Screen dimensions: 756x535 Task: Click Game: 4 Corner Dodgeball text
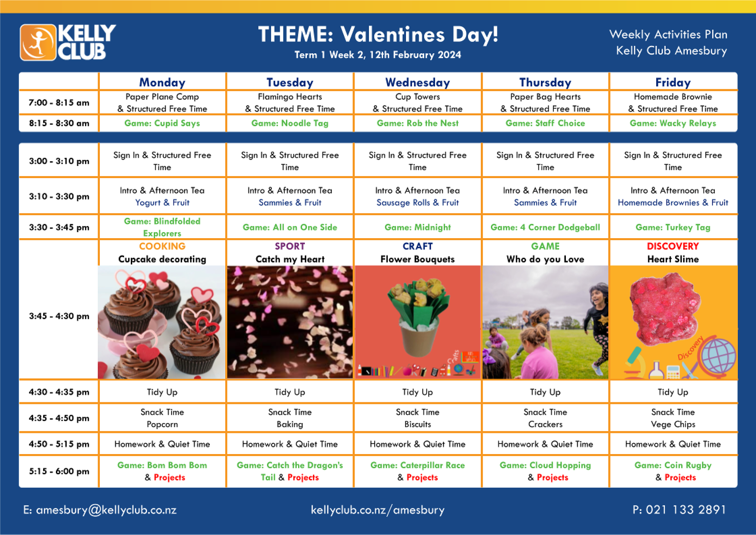(545, 227)
